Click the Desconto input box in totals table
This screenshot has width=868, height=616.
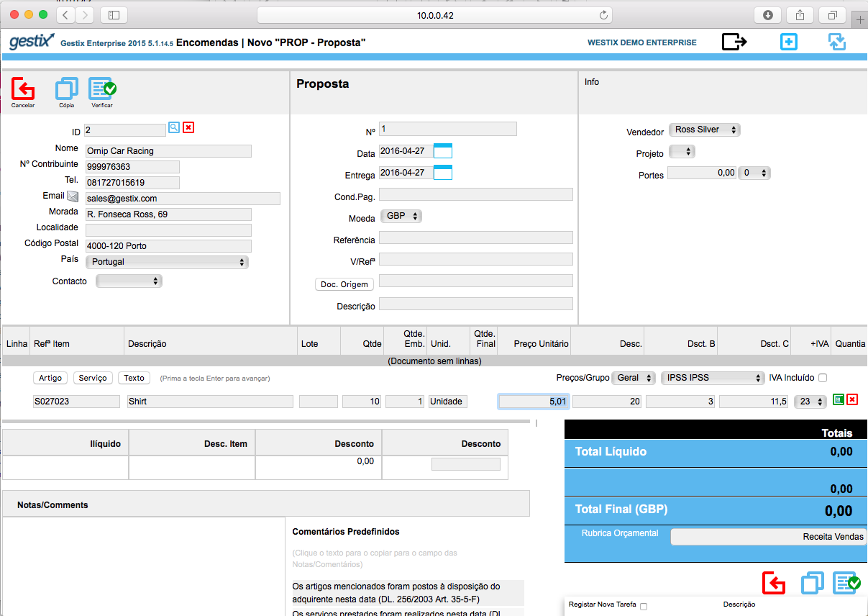465,464
